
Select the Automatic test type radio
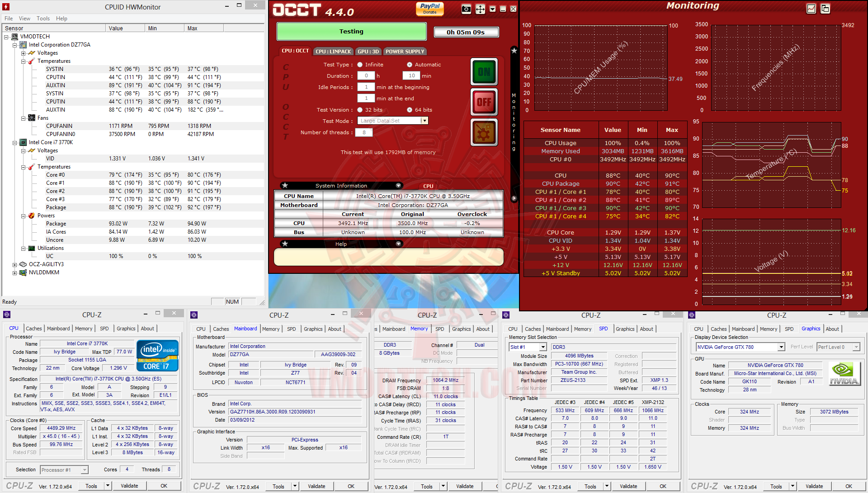pyautogui.click(x=410, y=65)
